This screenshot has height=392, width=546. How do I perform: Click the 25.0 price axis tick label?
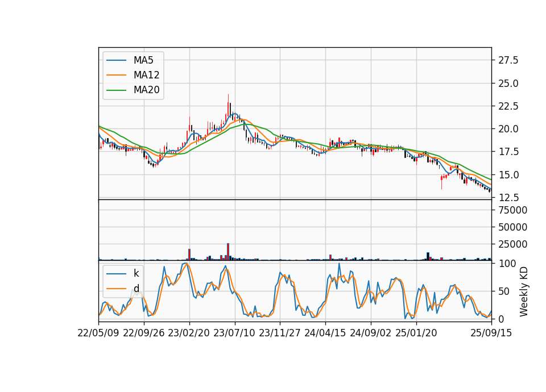[508, 84]
